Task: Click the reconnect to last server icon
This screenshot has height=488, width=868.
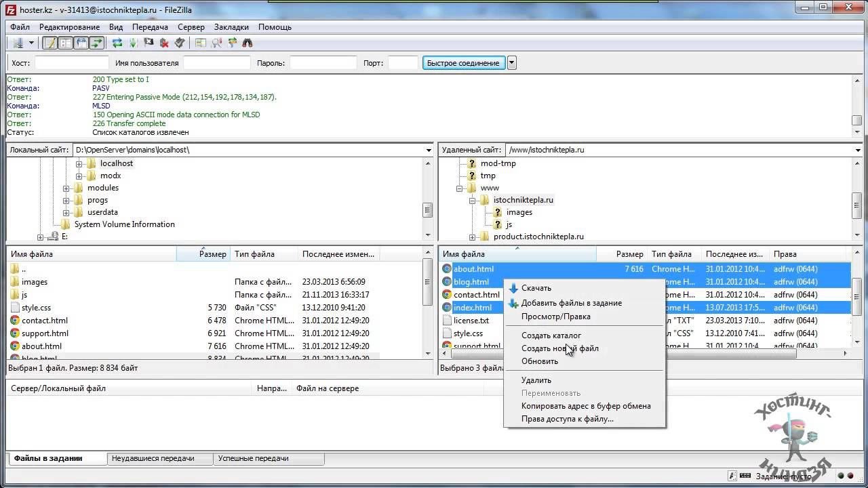Action: click(180, 43)
